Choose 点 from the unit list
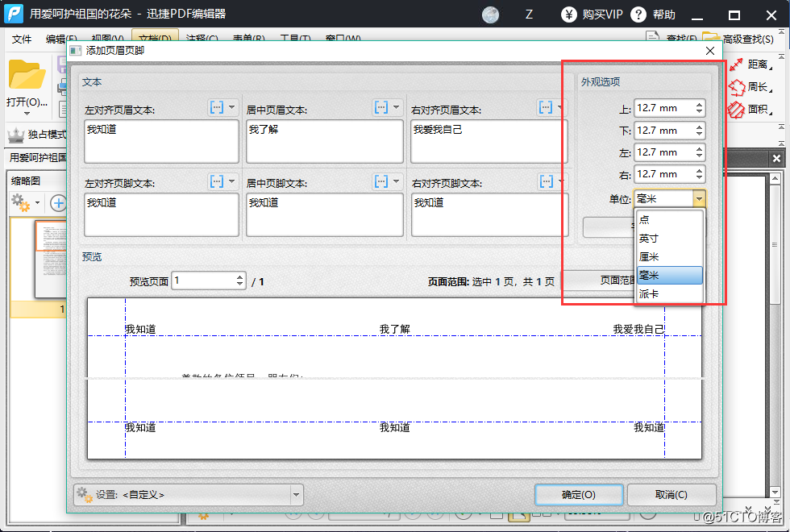790x532 pixels. [x=670, y=219]
